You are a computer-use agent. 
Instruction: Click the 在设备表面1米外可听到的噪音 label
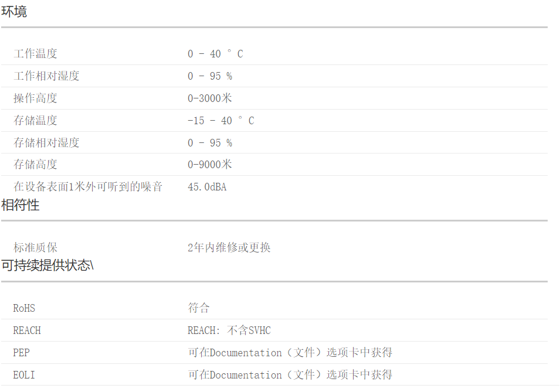coord(88,187)
